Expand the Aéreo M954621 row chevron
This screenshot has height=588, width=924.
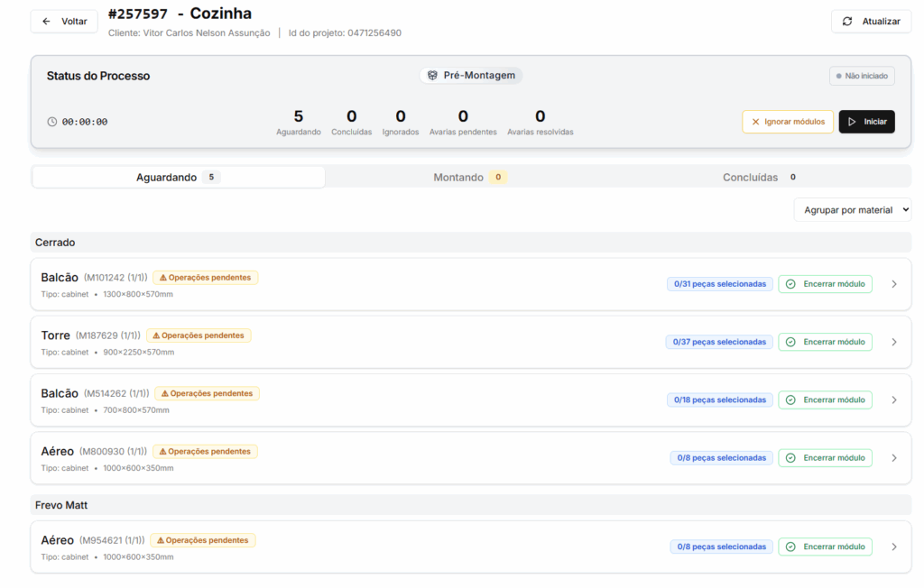click(x=894, y=547)
